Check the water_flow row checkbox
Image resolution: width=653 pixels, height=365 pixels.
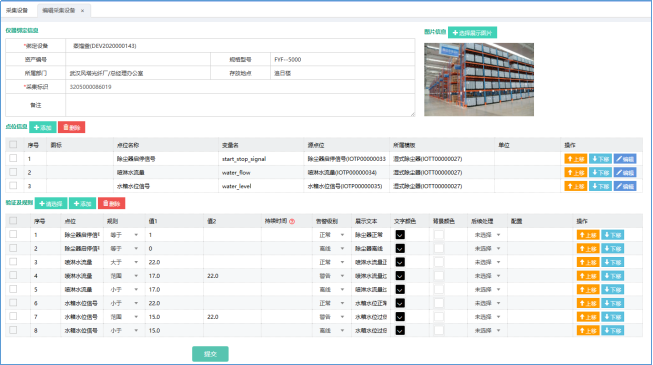pos(13,172)
